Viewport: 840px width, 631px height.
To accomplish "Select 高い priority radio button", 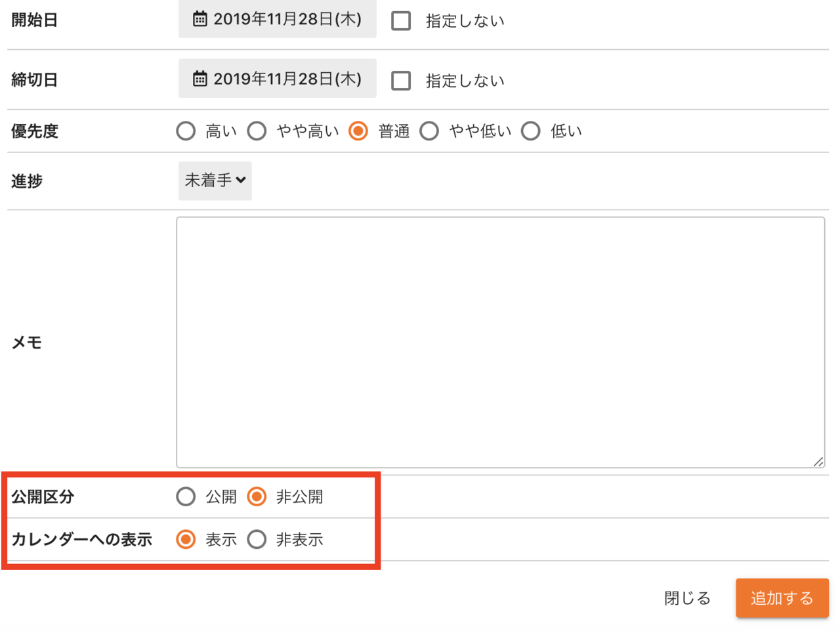I will (x=186, y=131).
